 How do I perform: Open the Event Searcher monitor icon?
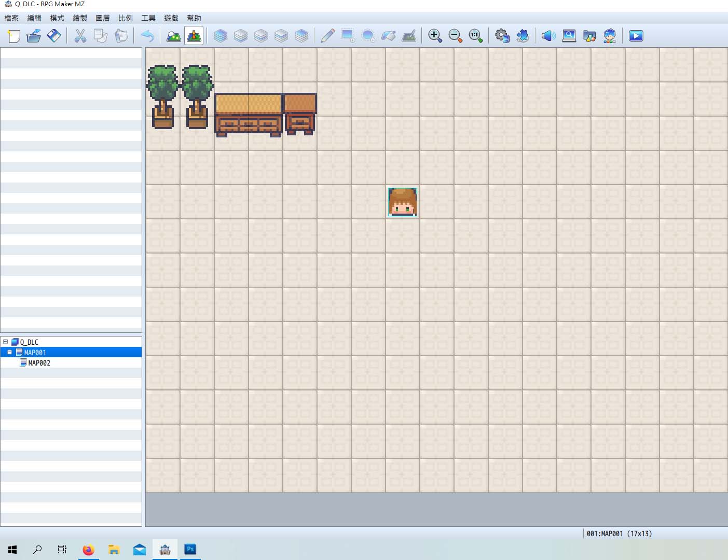(569, 36)
